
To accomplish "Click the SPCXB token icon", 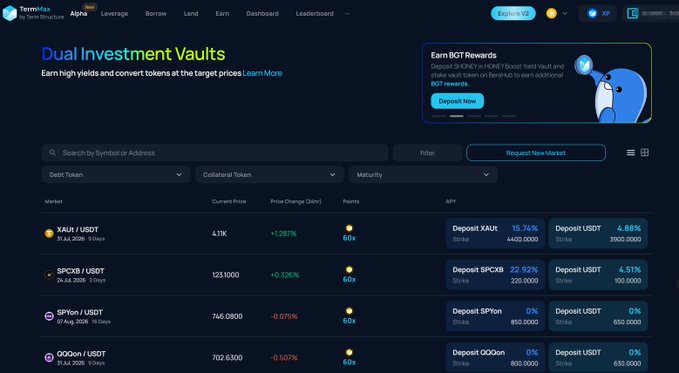I will 49,275.
